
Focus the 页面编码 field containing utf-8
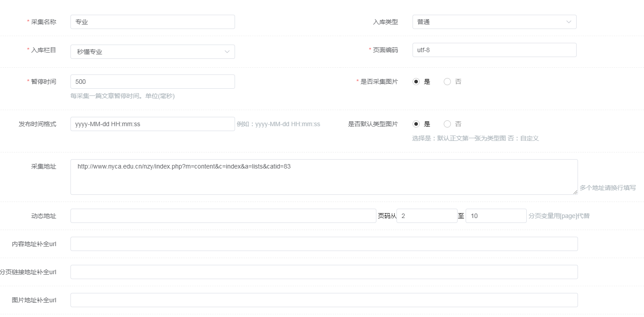click(x=494, y=50)
